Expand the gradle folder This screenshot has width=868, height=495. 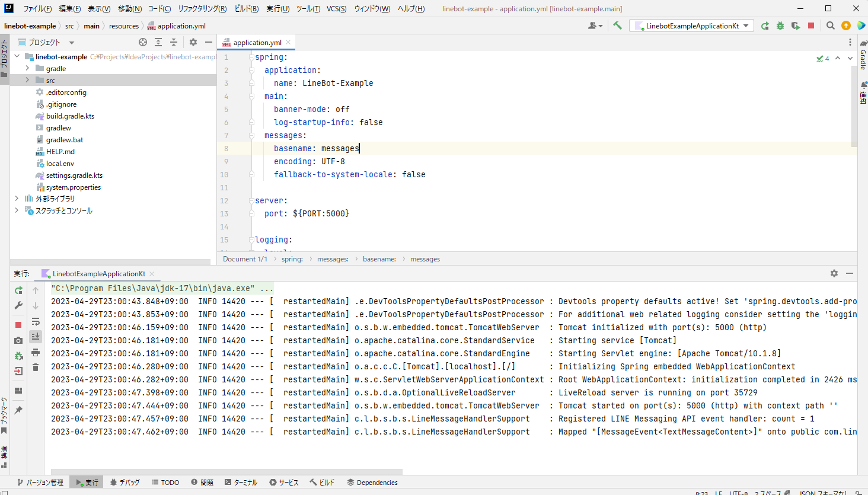point(27,68)
